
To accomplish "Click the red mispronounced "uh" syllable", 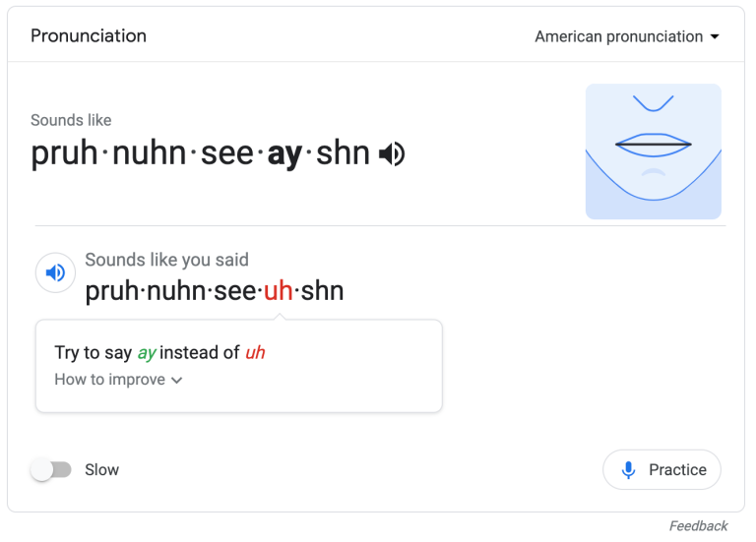I will [x=278, y=291].
